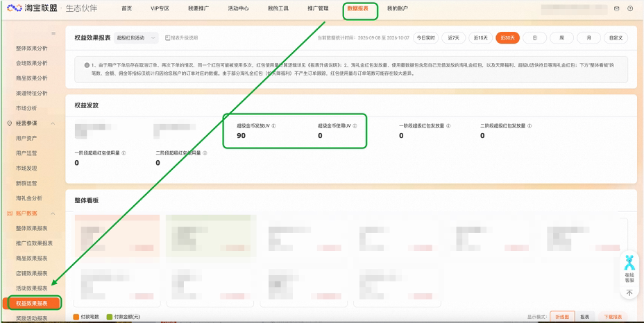Open 店铺效果报表 in the sidebar

(x=32, y=273)
